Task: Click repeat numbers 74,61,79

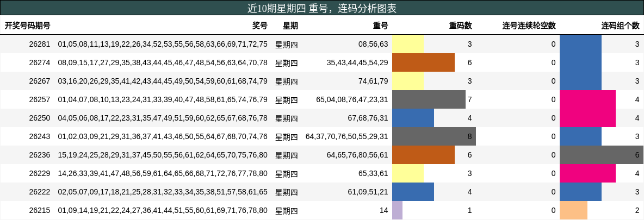Action: (373, 81)
